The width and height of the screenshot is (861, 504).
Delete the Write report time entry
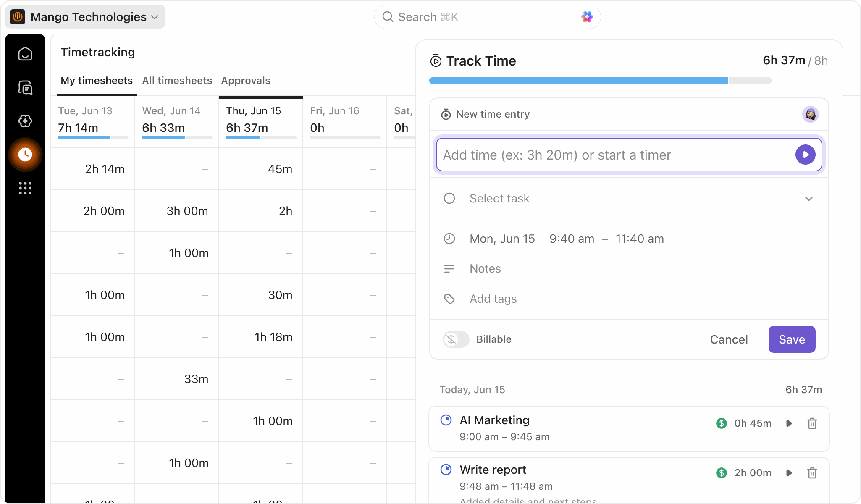812,472
